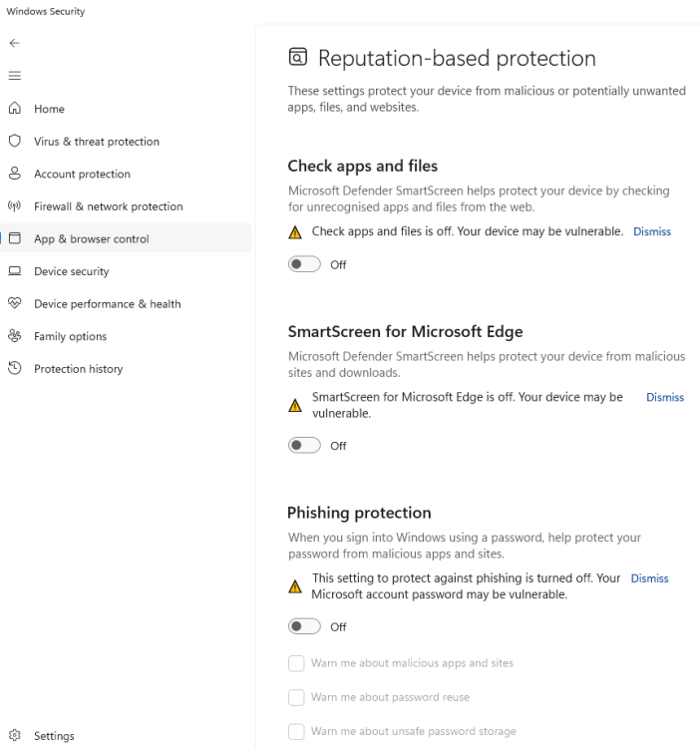Click the Family options people icon
Screen dimensions: 700x748
click(14, 336)
